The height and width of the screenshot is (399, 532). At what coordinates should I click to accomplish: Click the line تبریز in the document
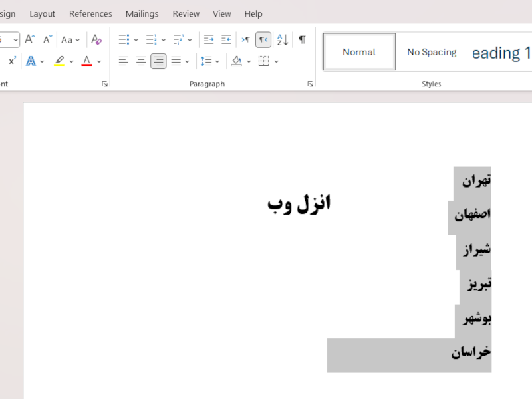point(479,284)
